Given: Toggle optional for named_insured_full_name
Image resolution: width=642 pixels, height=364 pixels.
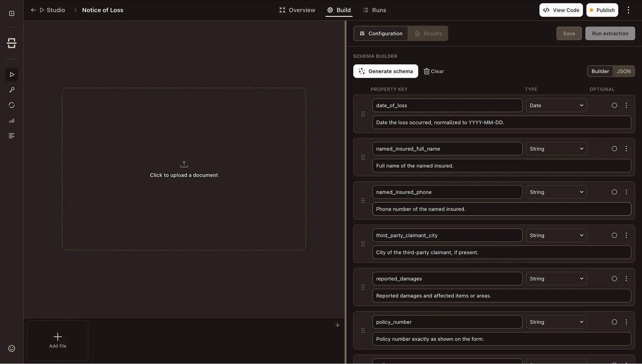Looking at the screenshot, I should (614, 149).
